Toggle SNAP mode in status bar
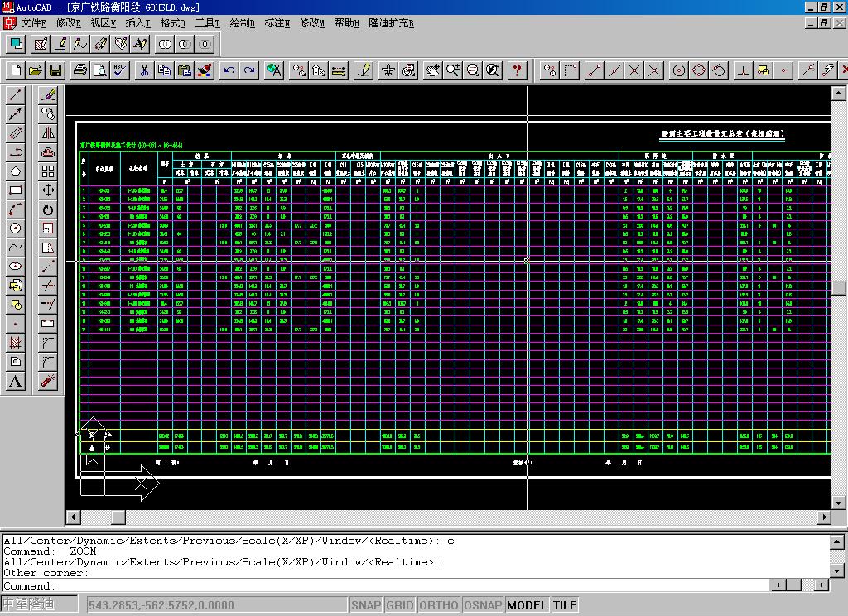Image resolution: width=848 pixels, height=616 pixels. click(366, 605)
